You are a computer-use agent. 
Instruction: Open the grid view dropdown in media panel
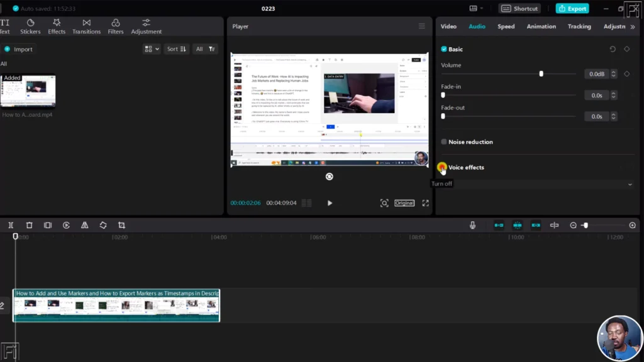tap(152, 49)
